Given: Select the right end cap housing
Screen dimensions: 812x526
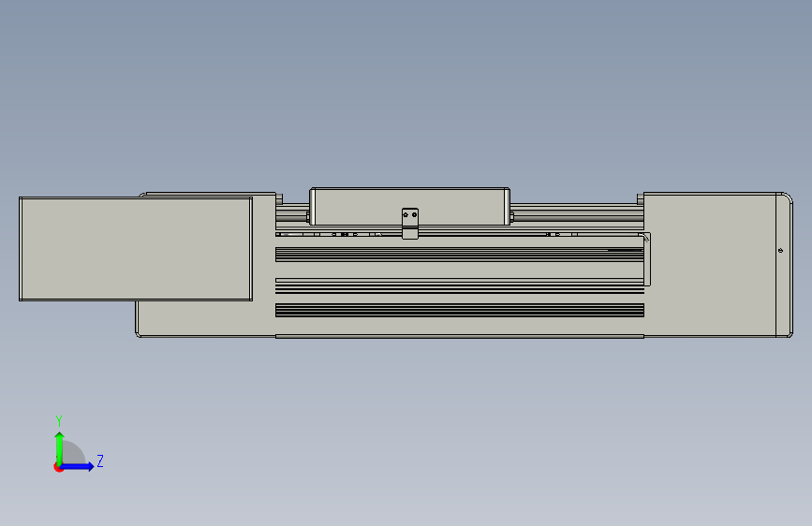Looking at the screenshot, I should (717, 265).
